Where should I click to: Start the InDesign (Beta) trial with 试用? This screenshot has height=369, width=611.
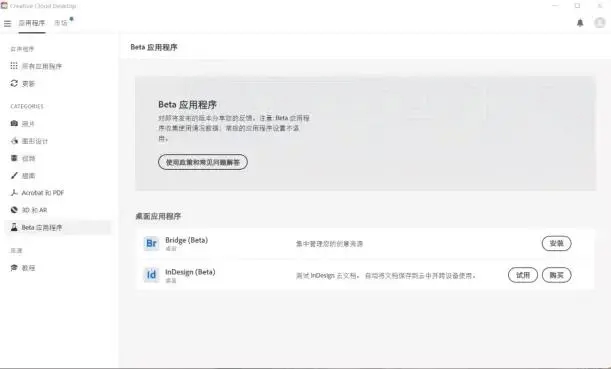pyautogui.click(x=523, y=275)
